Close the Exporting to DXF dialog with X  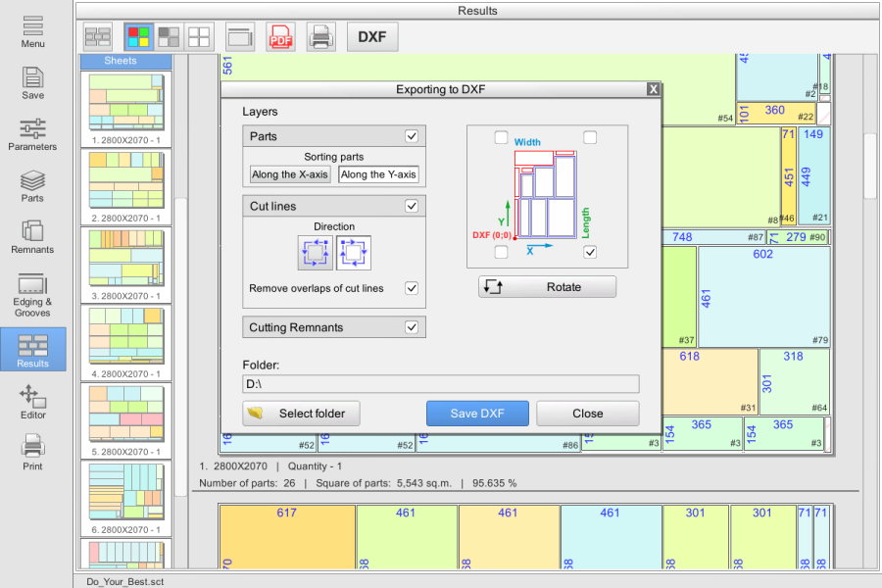coord(653,89)
